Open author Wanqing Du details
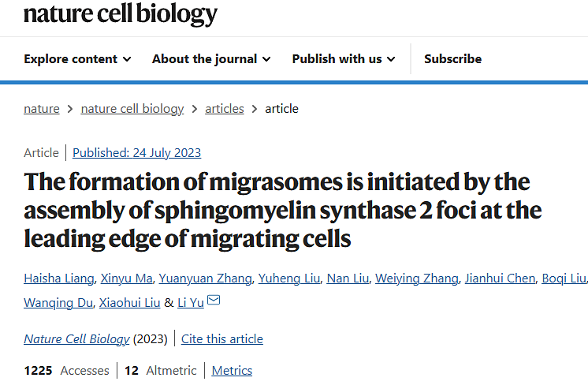588x385 pixels. pos(58,302)
